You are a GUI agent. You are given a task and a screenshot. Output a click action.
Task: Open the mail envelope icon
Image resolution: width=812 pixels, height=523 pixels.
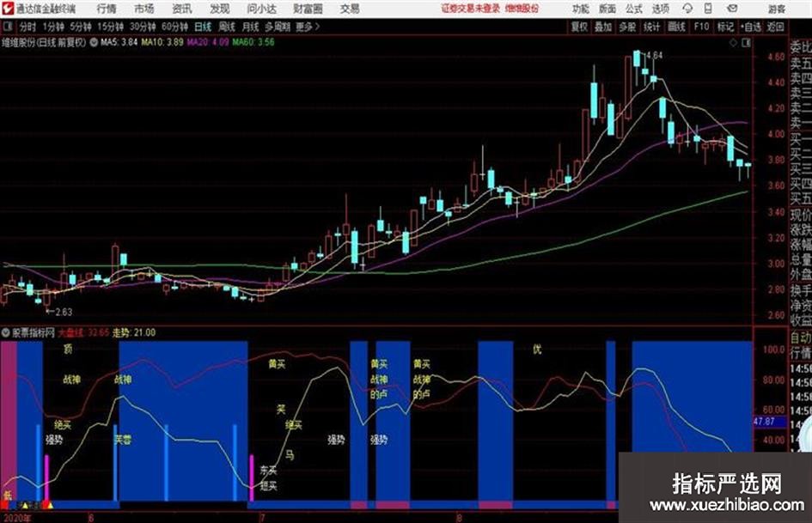tap(732, 9)
